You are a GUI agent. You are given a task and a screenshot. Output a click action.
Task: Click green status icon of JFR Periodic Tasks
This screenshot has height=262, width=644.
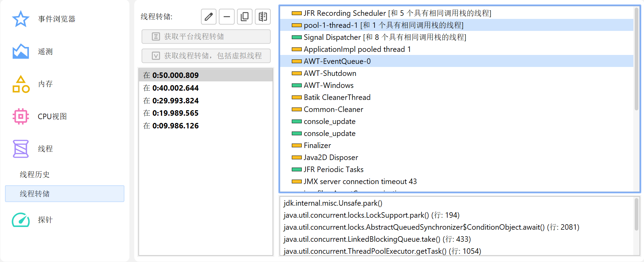[297, 170]
